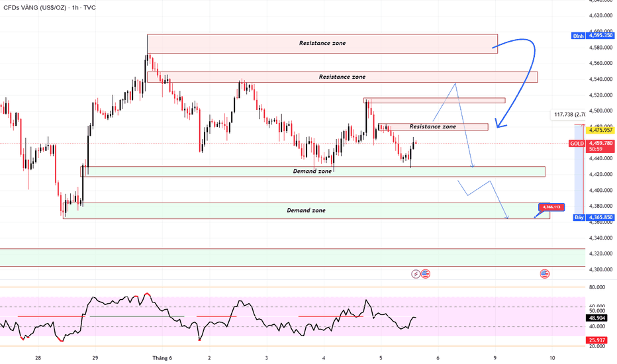The image size is (617, 364).
Task: Click the blue Đáy low price label
Action: tap(593, 217)
